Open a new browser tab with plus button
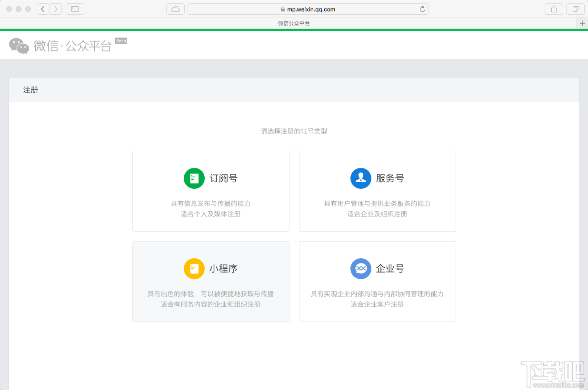Screen dimensions: 588x390 pyautogui.click(x=582, y=23)
